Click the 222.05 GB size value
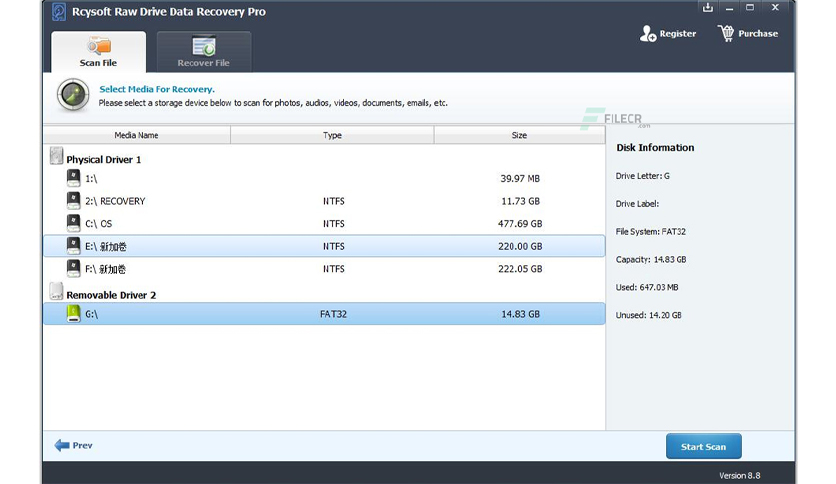 tap(520, 269)
